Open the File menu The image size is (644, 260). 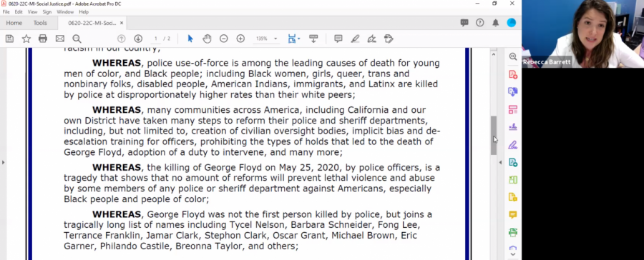(6, 12)
